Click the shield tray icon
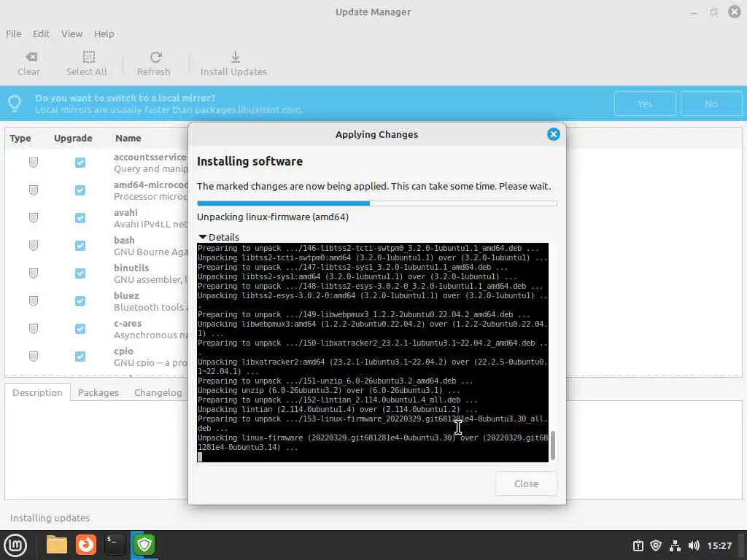The height and width of the screenshot is (560, 747). click(x=656, y=545)
